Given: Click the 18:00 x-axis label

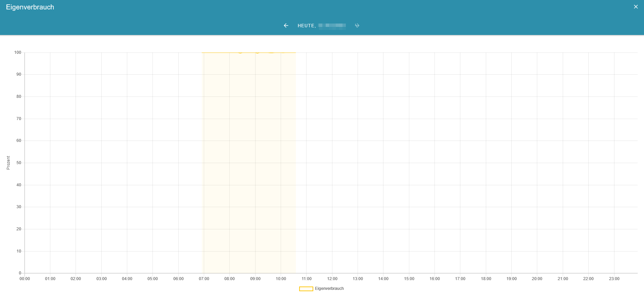Looking at the screenshot, I should [486, 279].
